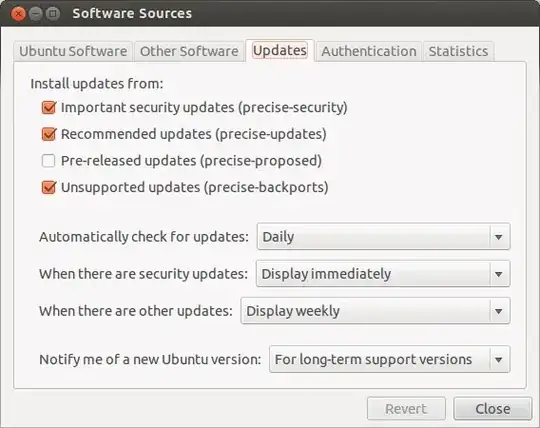540x428 pixels.
Task: Expand the long-term support versions dropdown
Action: click(x=390, y=359)
